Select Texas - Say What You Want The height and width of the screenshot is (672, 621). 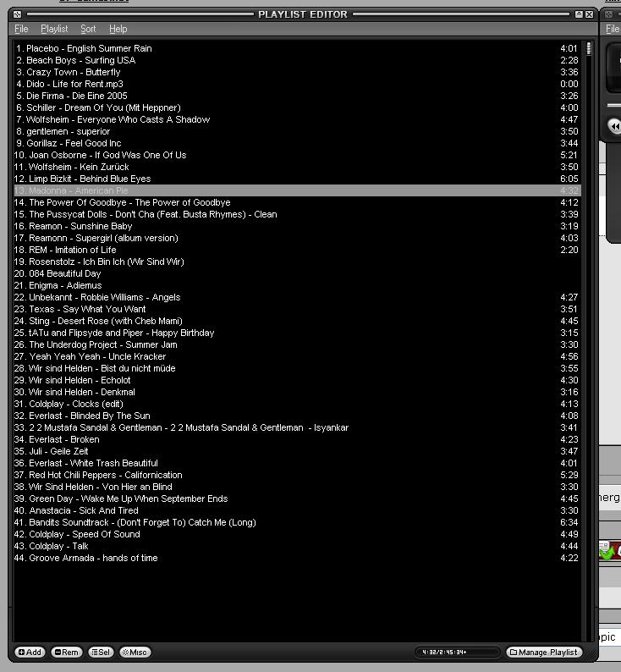tap(297, 310)
